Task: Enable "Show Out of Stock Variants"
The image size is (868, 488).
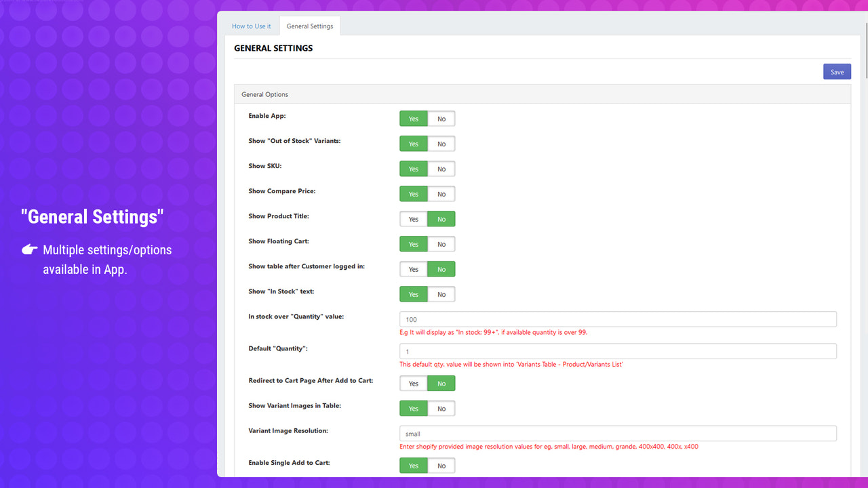Action: pos(413,143)
